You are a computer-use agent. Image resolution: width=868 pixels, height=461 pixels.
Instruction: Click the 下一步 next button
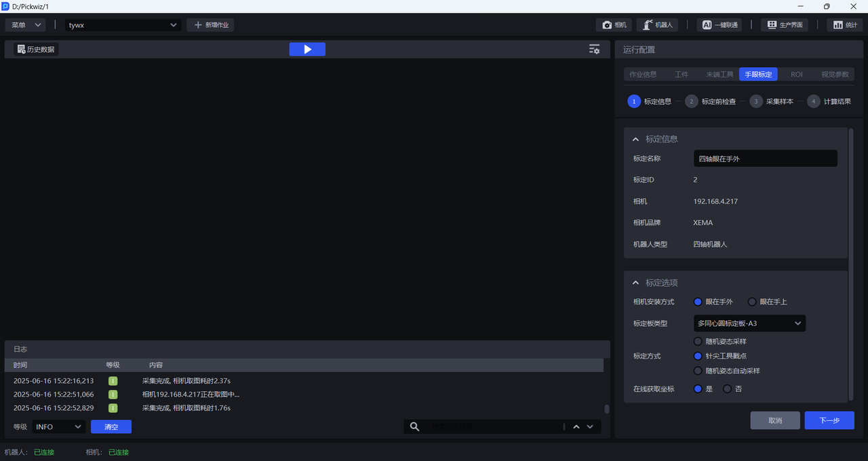point(829,420)
